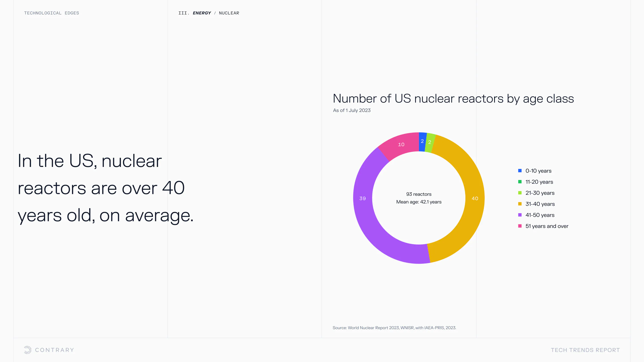This screenshot has width=644, height=362.
Task: Click the NUCLEAR breadcrumb label
Action: (229, 13)
